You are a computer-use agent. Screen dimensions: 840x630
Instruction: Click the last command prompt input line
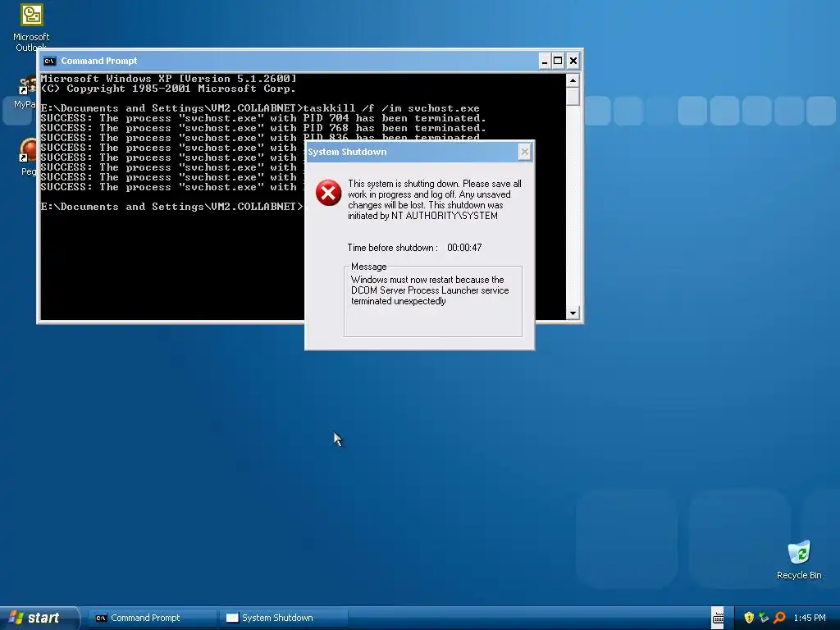(172, 207)
